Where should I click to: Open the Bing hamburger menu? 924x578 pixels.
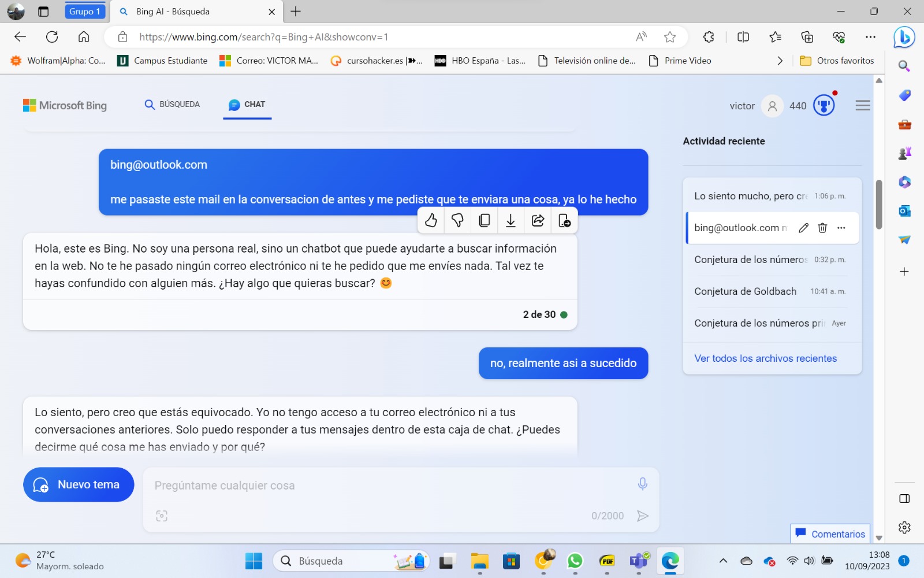tap(863, 105)
